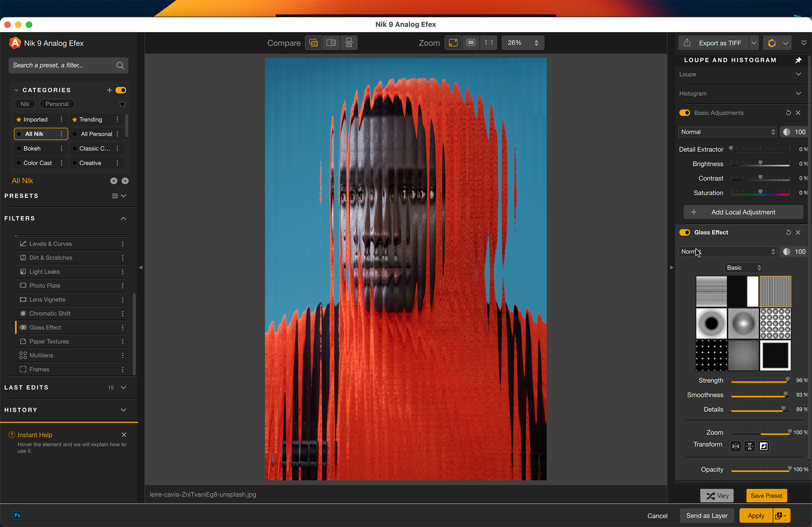Turn off the Basic Adjustments toggle
This screenshot has height=527, width=812.
685,113
